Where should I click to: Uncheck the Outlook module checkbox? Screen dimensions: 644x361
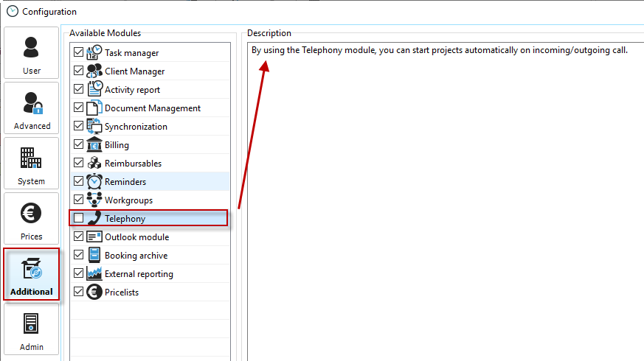[78, 237]
